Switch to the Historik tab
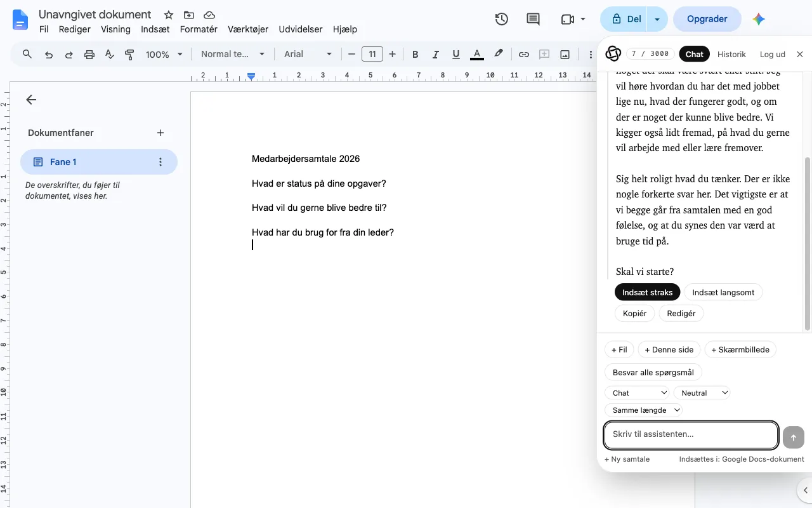Viewport: 812px width, 508px height. click(731, 55)
